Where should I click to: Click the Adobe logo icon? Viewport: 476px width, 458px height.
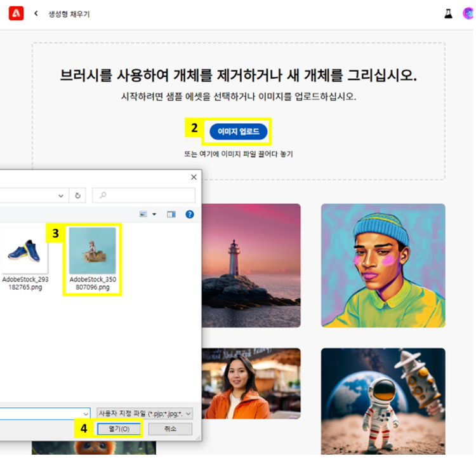click(16, 13)
